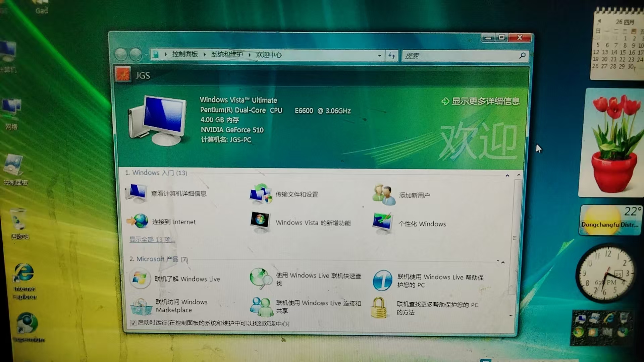Click the refresh button beside address bar
The height and width of the screenshot is (362, 644).
click(x=392, y=56)
